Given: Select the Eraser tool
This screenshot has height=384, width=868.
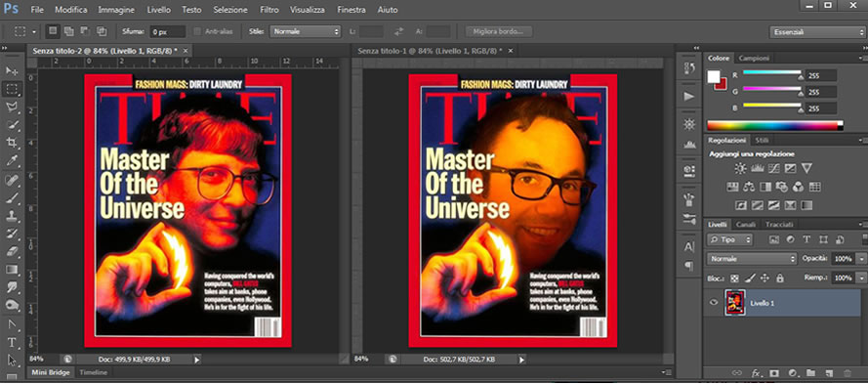Looking at the screenshot, I should pos(12,251).
